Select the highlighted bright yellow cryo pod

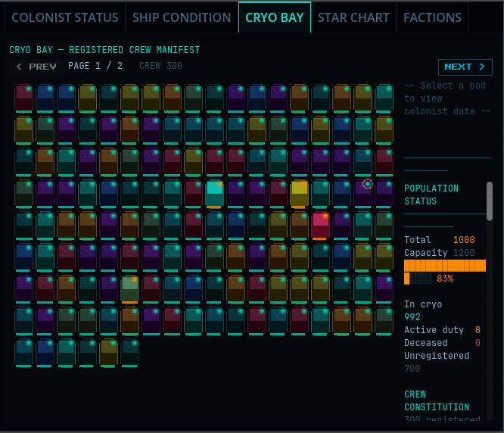click(x=299, y=194)
